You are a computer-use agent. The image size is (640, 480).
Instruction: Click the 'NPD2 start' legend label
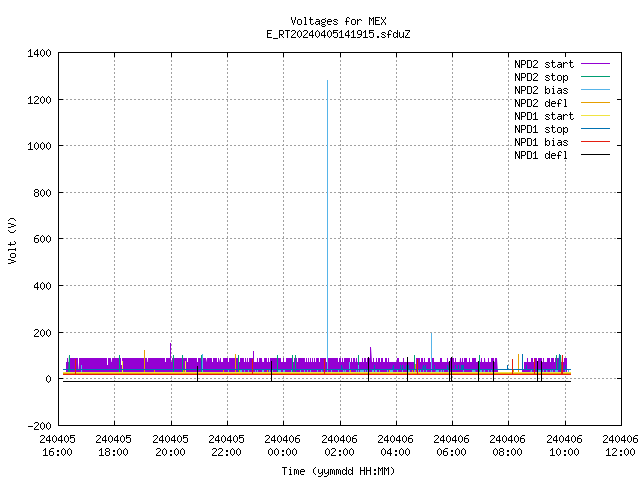click(544, 64)
